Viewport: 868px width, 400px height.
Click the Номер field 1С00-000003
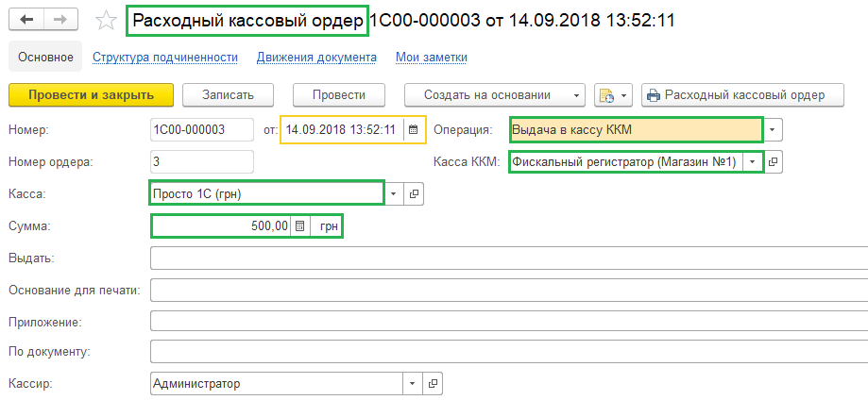[x=202, y=130]
